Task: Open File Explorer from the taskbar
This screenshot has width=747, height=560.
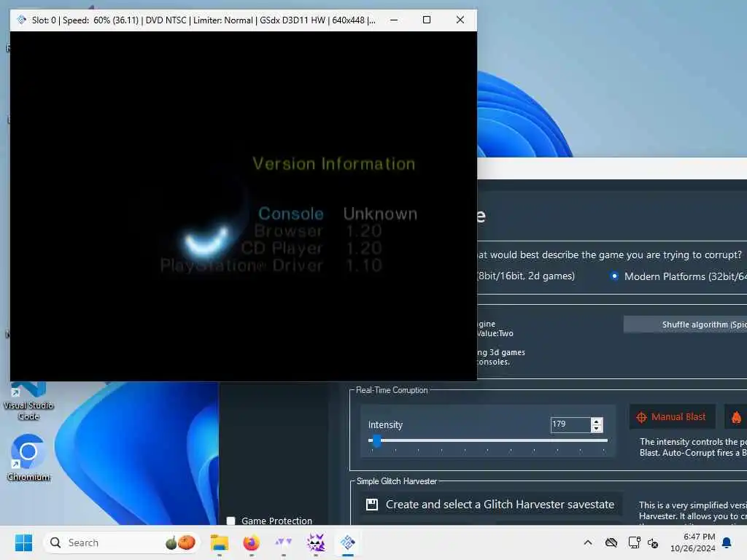Action: coord(219,542)
